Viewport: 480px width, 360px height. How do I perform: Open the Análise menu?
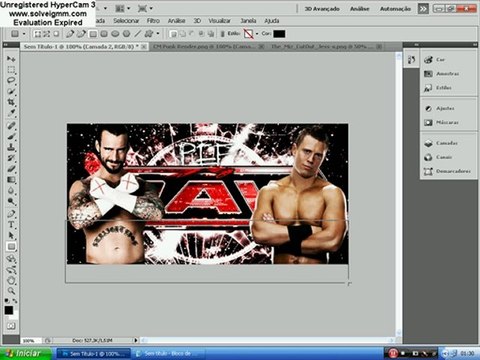(176, 21)
